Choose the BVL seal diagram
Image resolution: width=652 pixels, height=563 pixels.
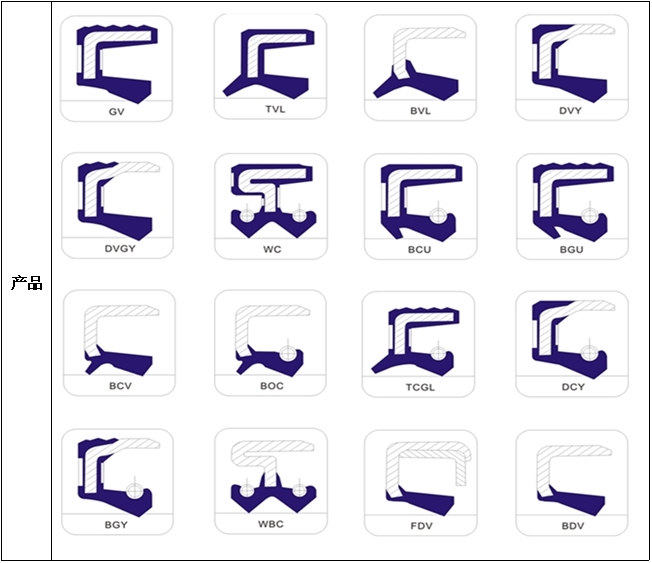click(420, 68)
